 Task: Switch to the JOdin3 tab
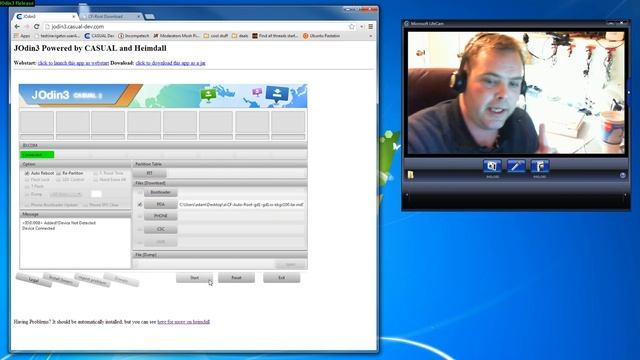pos(45,16)
